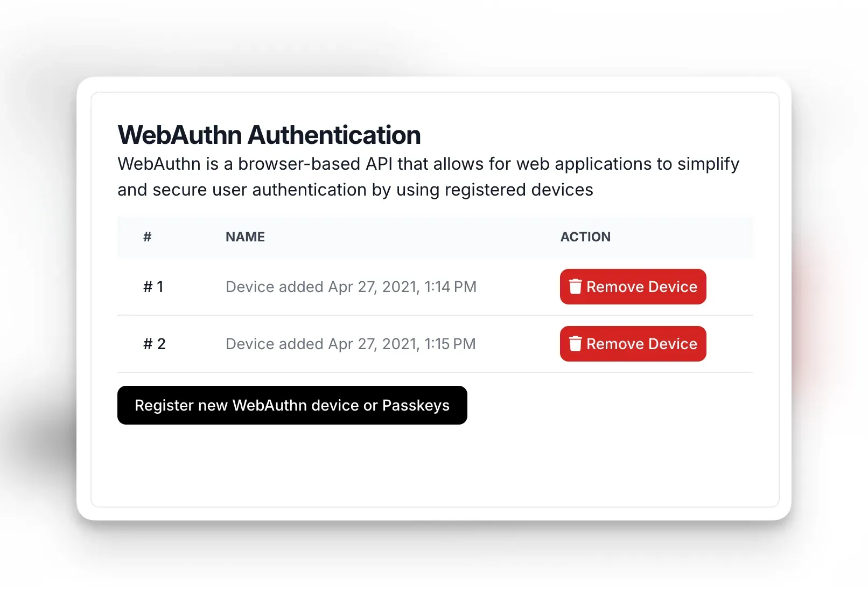Click the # 1 row number label
Image resolution: width=868 pixels, height=597 pixels.
tap(154, 287)
